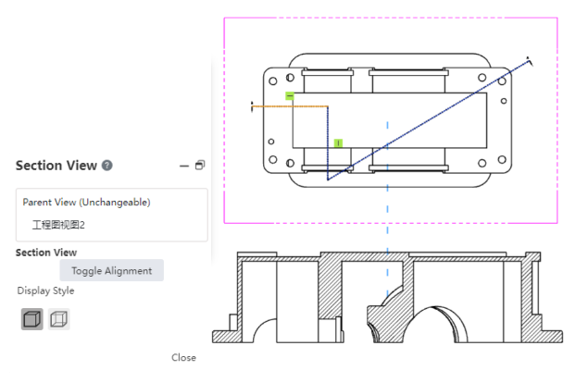Click the Parent View field with 工程图视图2
Screen dimensions: 588x383
(x=111, y=224)
